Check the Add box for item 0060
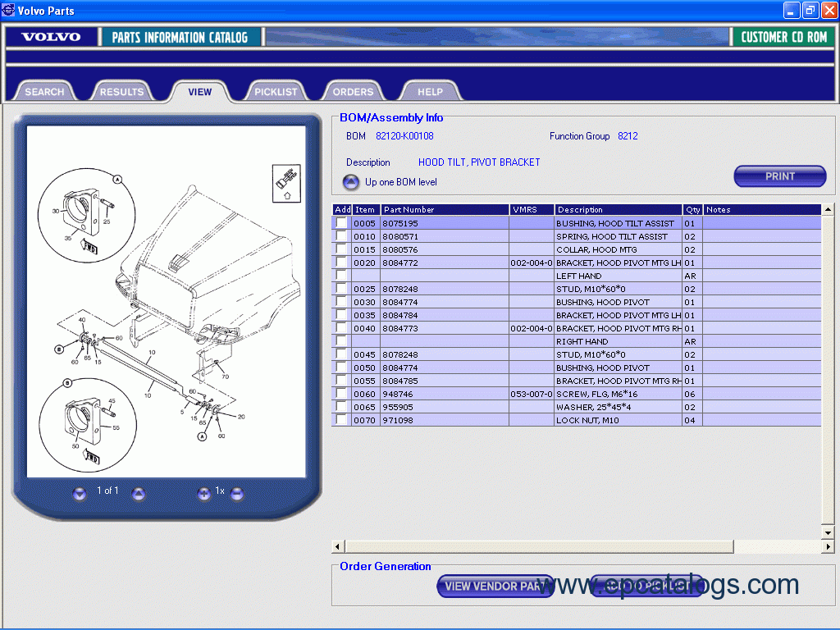 coord(341,394)
